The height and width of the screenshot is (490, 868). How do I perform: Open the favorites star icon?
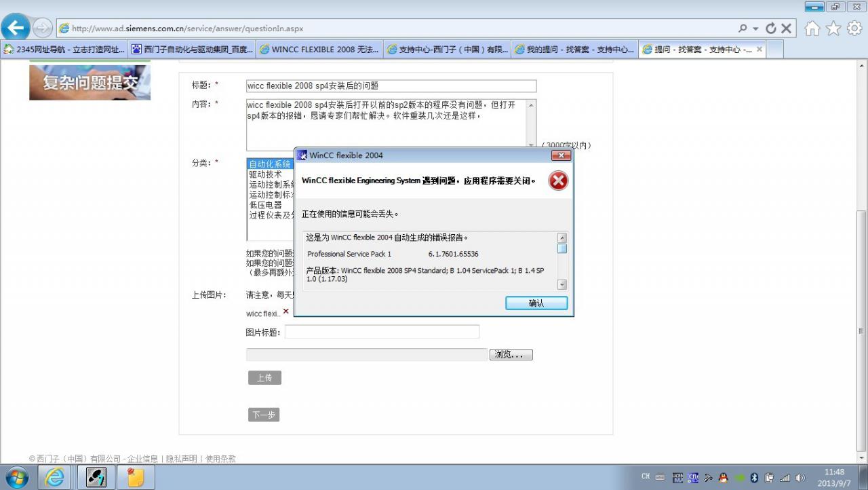click(833, 29)
